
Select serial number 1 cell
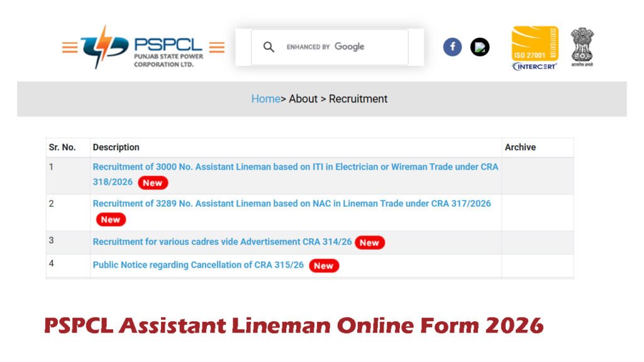pyautogui.click(x=68, y=176)
